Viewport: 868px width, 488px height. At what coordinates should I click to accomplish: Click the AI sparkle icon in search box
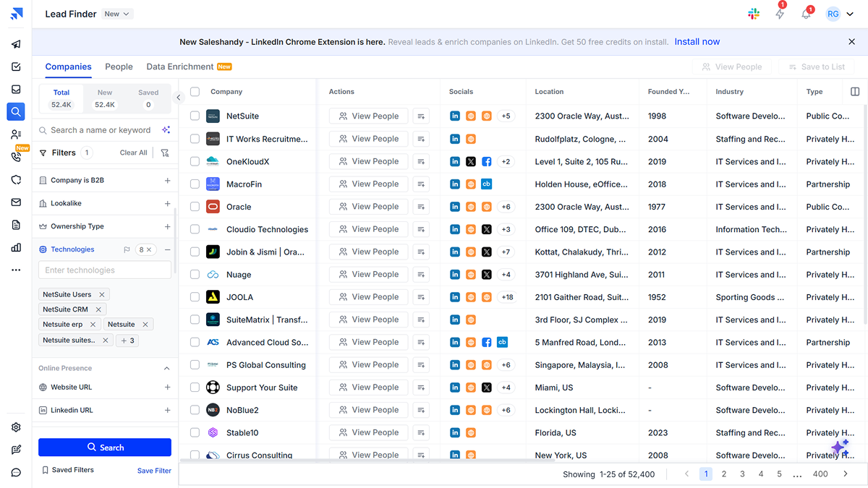coord(166,130)
